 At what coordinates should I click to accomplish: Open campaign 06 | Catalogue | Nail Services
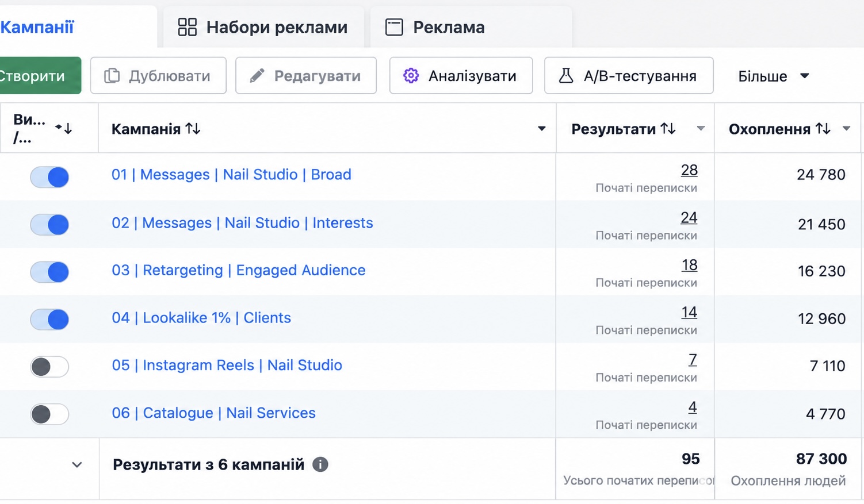click(213, 413)
